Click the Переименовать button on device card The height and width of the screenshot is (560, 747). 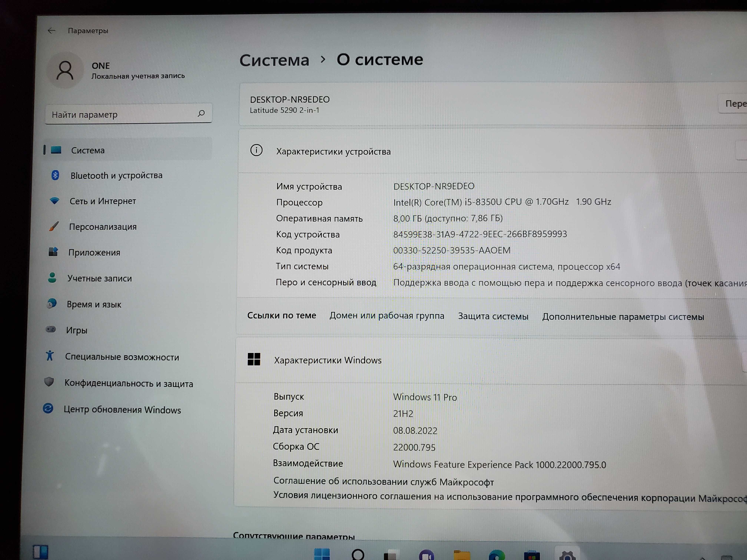(x=733, y=104)
